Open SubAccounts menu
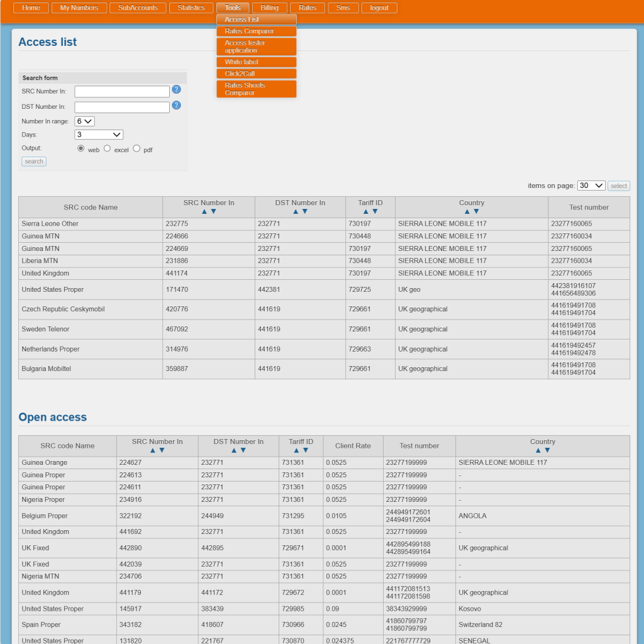The image size is (644, 644). pos(138,8)
